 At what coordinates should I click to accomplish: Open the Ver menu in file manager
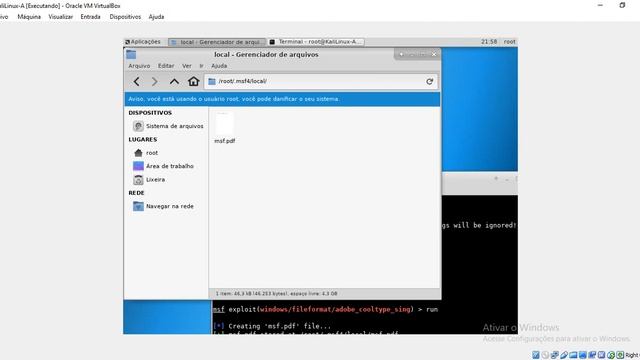pos(187,66)
